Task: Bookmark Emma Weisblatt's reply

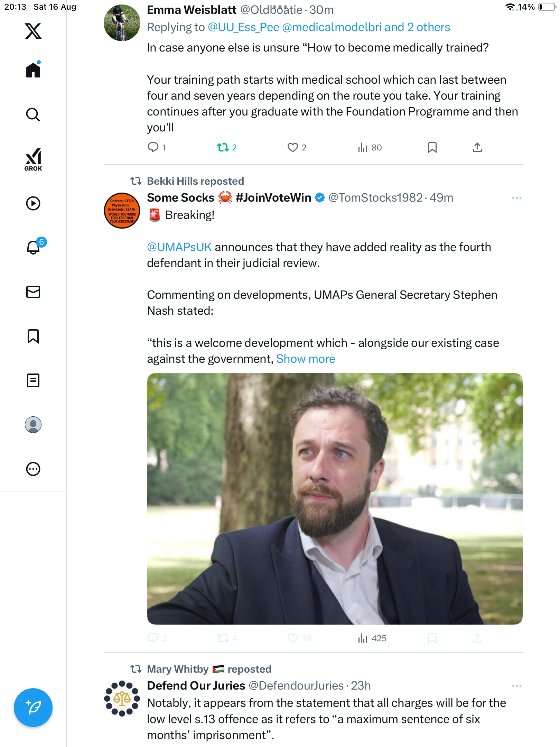Action: point(432,148)
